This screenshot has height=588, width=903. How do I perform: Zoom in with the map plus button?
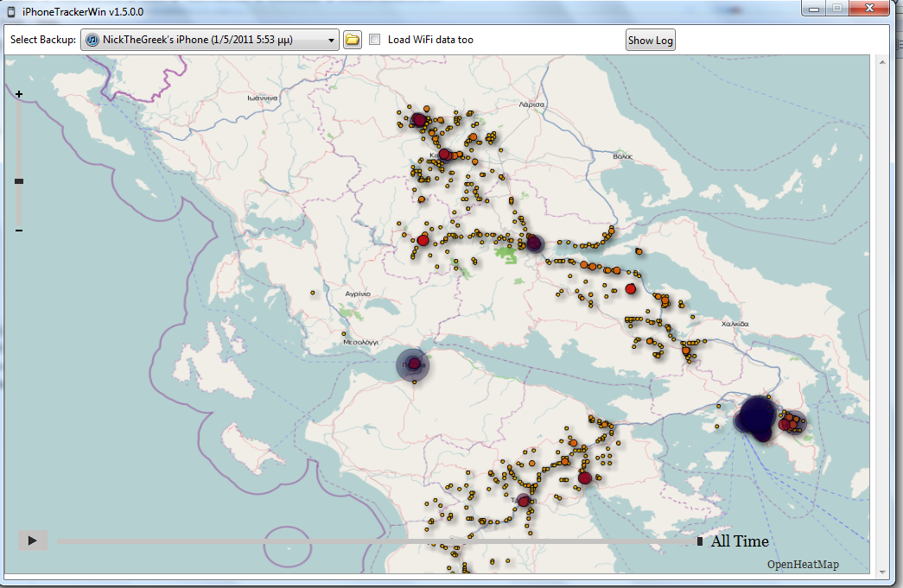pos(19,94)
